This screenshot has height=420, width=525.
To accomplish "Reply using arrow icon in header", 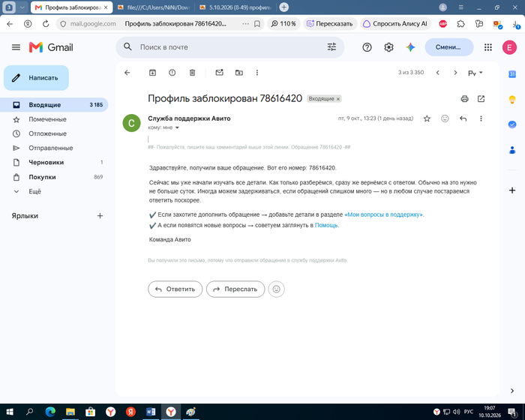I will tap(463, 118).
